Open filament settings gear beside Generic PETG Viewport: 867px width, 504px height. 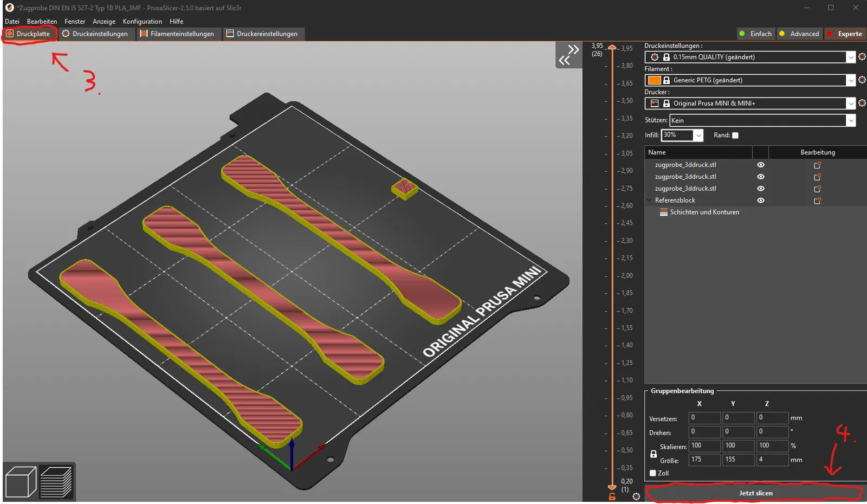click(862, 80)
